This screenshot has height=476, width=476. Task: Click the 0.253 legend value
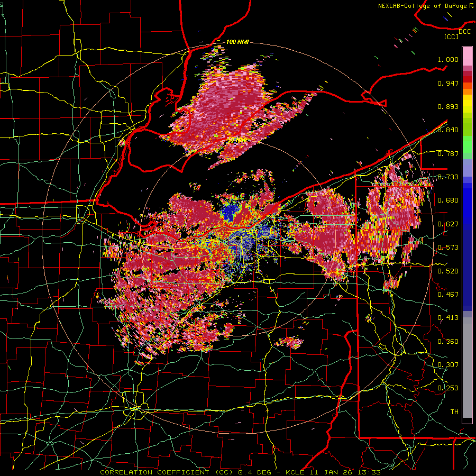[x=448, y=388]
